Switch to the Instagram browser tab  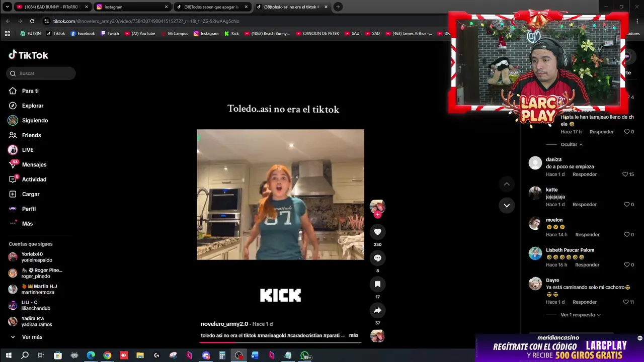pyautogui.click(x=132, y=7)
